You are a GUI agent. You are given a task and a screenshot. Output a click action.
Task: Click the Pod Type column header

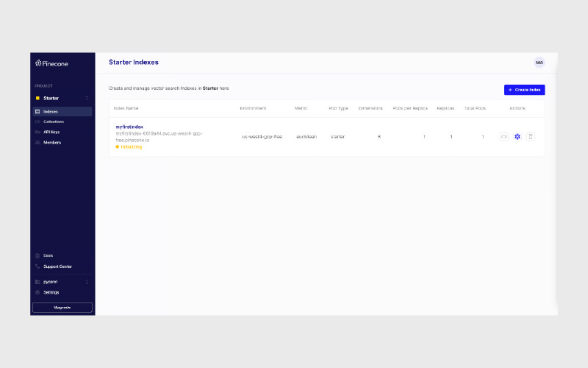[338, 108]
